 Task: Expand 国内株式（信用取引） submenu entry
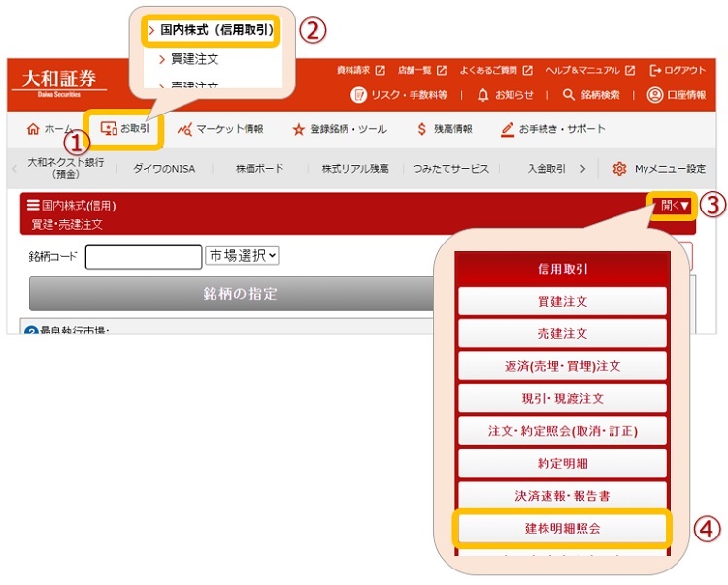(x=210, y=31)
